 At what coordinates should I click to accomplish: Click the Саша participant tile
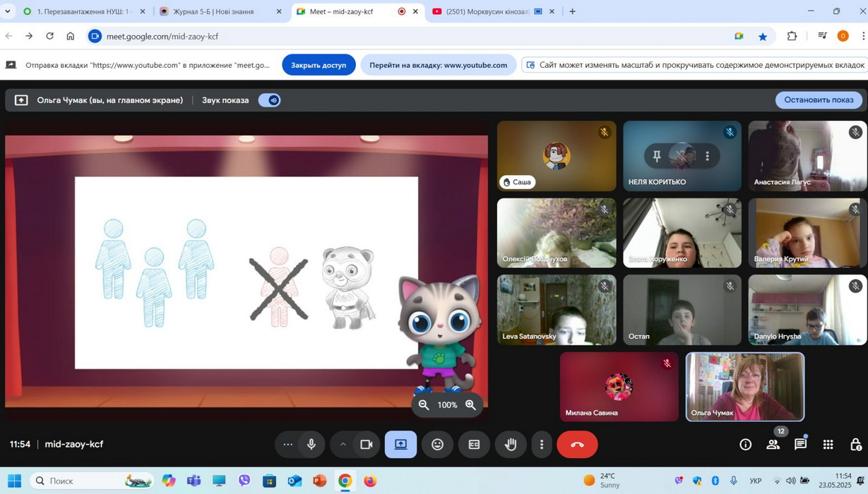coord(557,156)
